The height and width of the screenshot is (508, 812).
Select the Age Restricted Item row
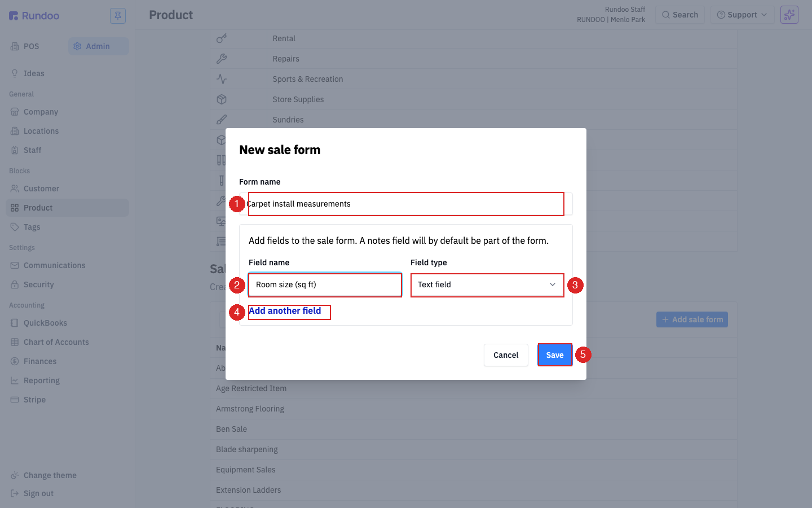(x=473, y=388)
